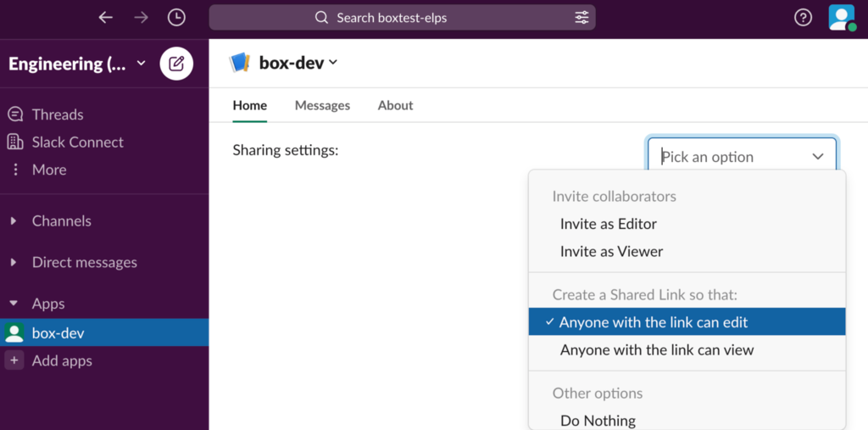Open the history clock icon
The height and width of the screenshot is (430, 868).
(176, 18)
